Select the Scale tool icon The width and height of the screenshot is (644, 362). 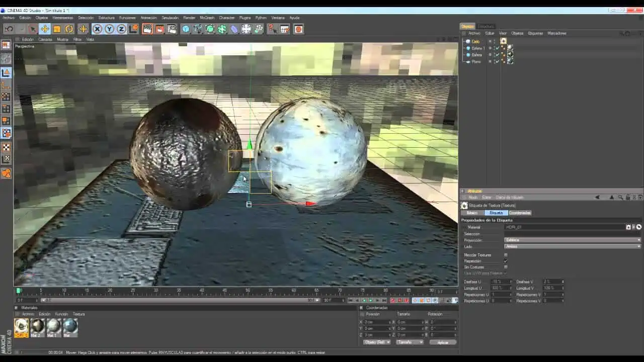(57, 29)
